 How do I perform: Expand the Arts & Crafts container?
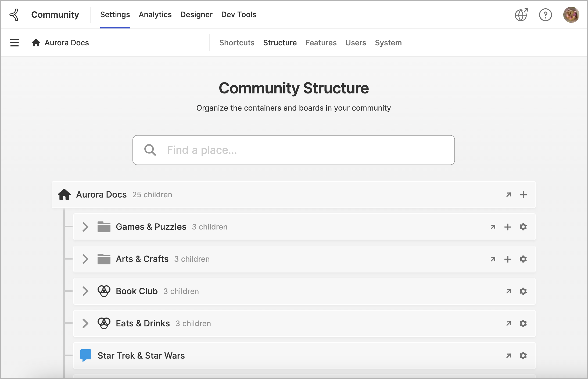click(85, 259)
